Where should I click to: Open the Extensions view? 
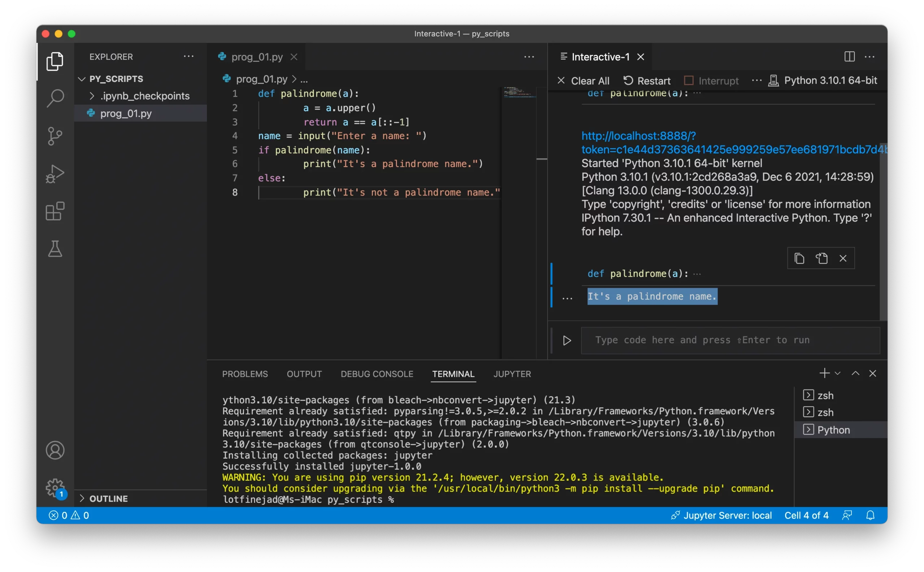[55, 211]
